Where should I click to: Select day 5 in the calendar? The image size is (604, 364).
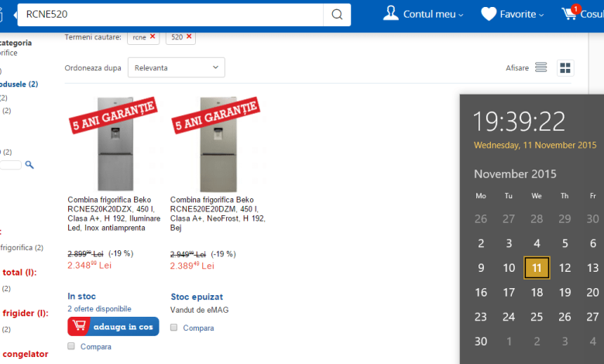(565, 243)
